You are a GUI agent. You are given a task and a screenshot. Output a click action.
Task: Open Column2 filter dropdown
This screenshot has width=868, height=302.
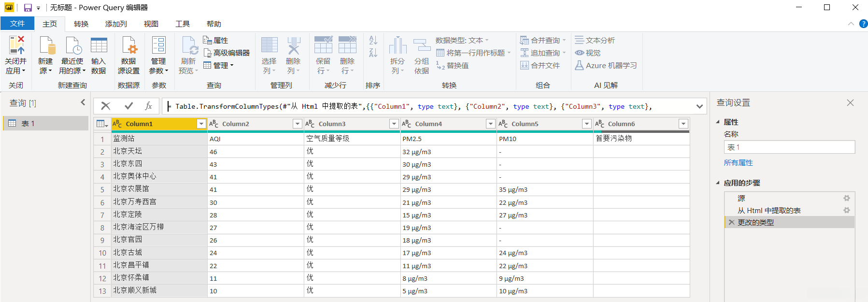click(298, 124)
